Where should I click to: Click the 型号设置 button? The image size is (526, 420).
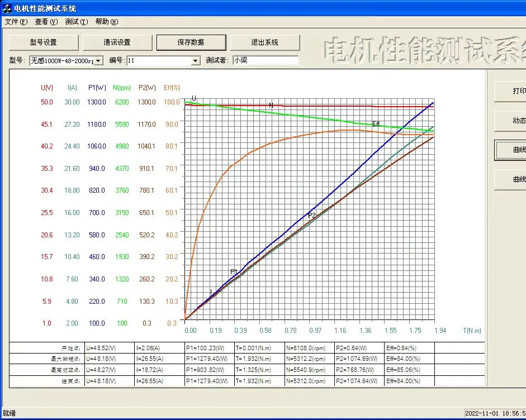click(44, 42)
